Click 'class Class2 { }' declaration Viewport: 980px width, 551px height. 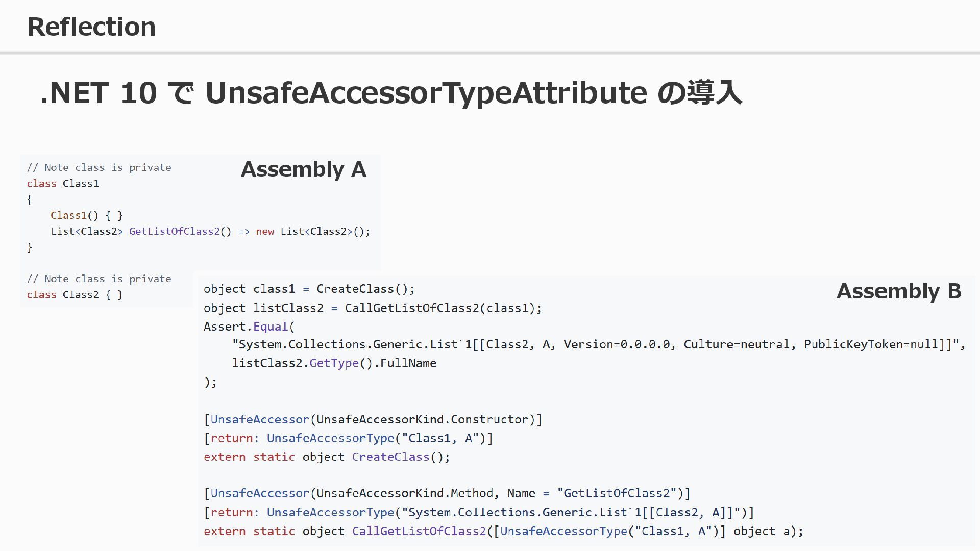[75, 294]
